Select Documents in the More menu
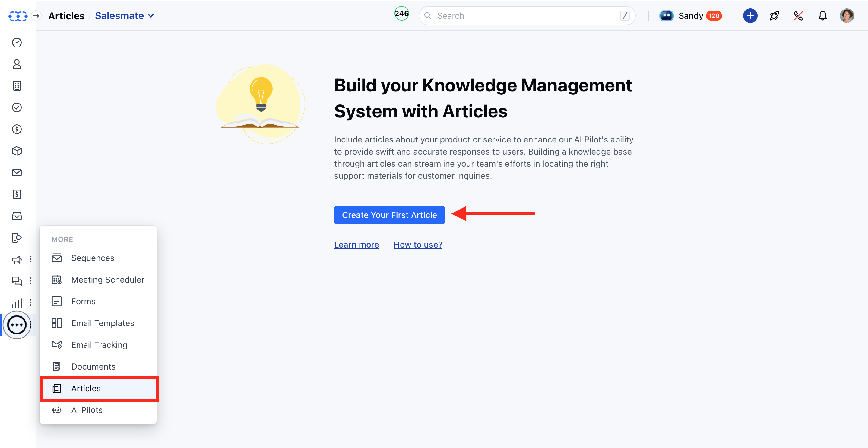The image size is (868, 448). point(98,366)
